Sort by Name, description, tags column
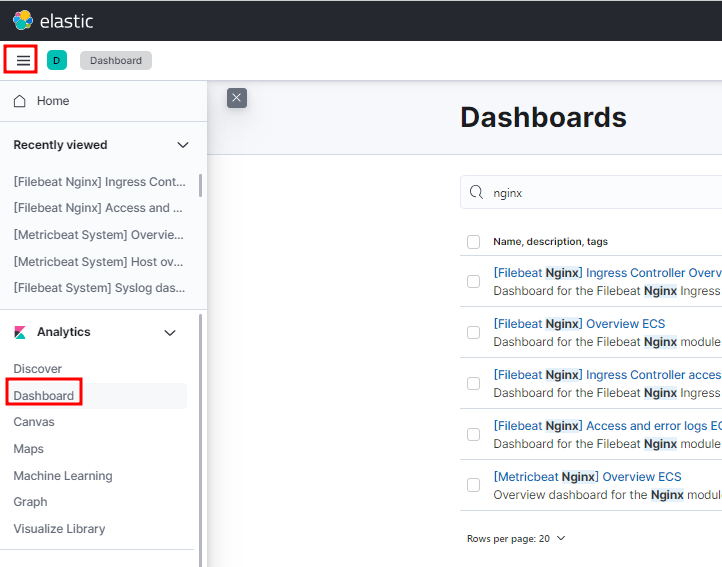722x567 pixels. 550,241
